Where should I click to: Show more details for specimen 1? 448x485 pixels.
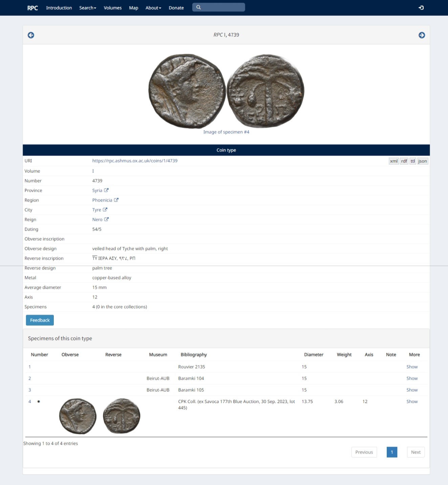coord(412,367)
